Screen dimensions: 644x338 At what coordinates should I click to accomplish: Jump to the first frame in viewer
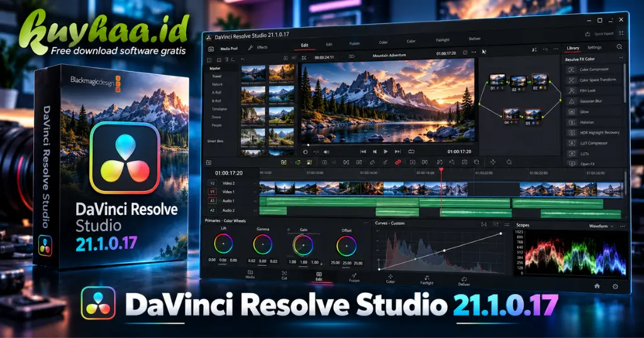[363, 152]
